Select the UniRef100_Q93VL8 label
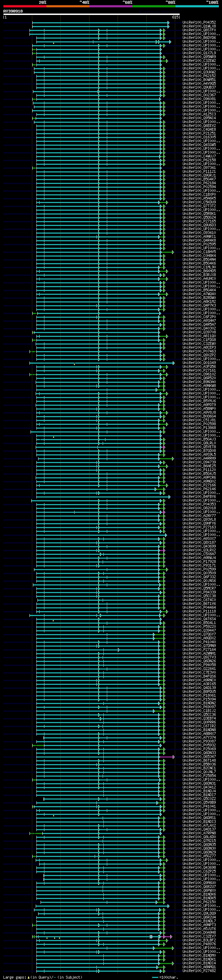 [x=199, y=520]
